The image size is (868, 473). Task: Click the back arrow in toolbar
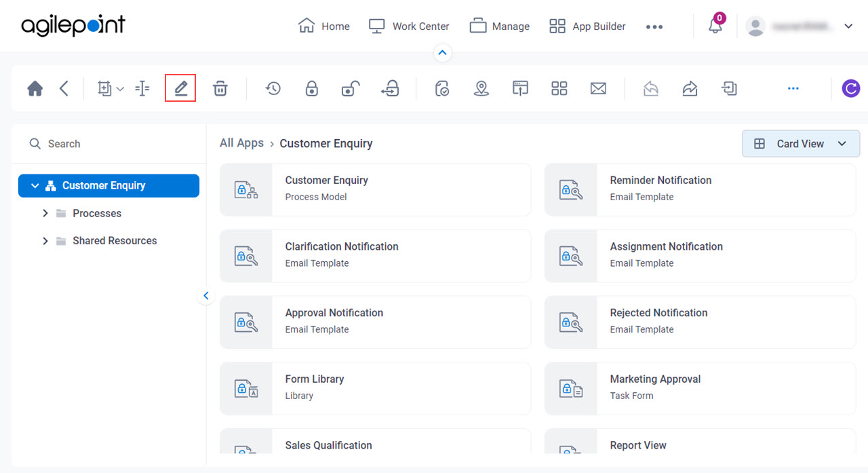coord(64,88)
